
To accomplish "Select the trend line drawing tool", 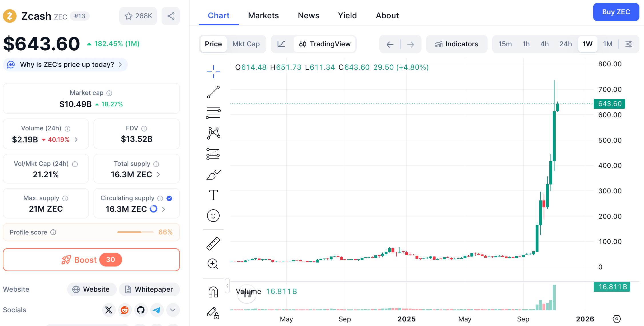I will coord(213,92).
